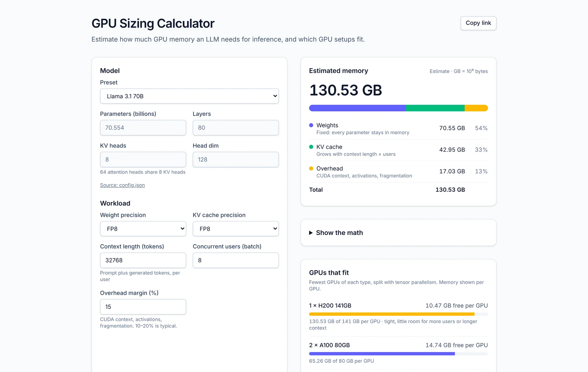Image resolution: width=588 pixels, height=372 pixels.
Task: Open the Weight precision dropdown
Action: 143,229
